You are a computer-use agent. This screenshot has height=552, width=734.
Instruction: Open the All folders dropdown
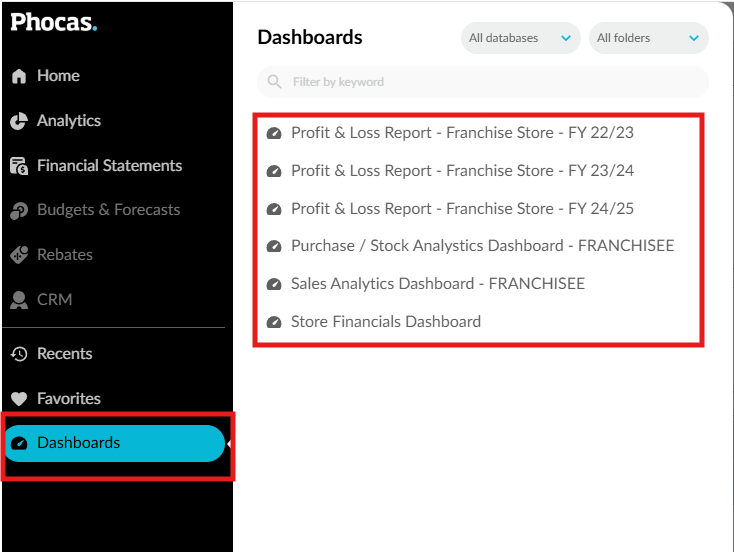pos(648,38)
